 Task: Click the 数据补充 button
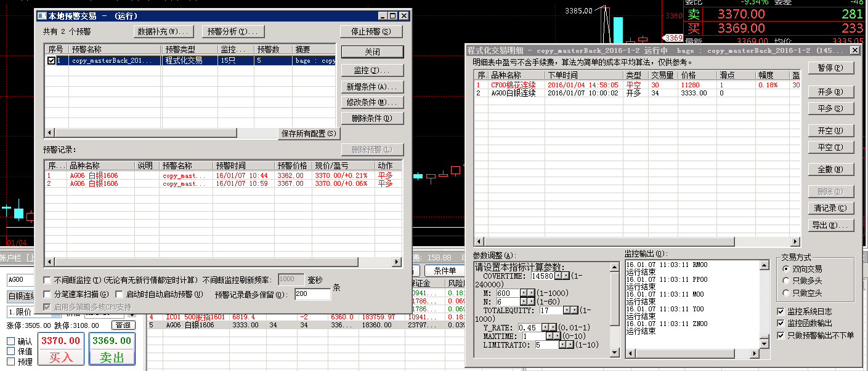pyautogui.click(x=164, y=31)
